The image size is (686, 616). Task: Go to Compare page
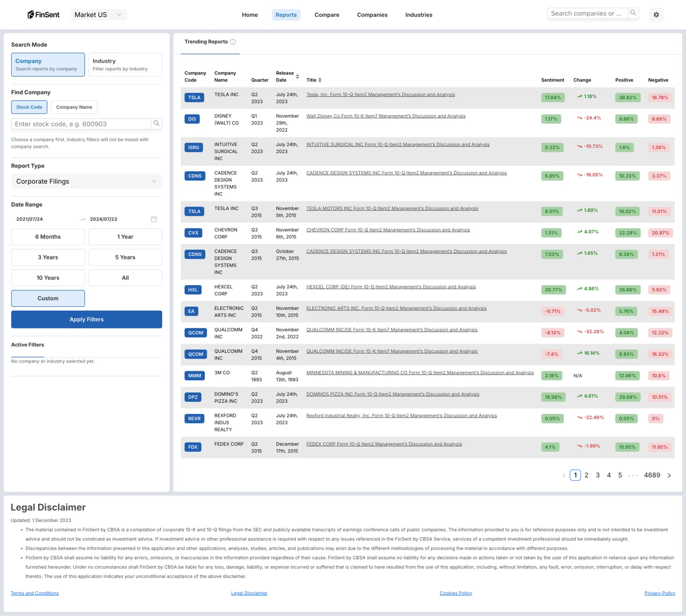327,15
